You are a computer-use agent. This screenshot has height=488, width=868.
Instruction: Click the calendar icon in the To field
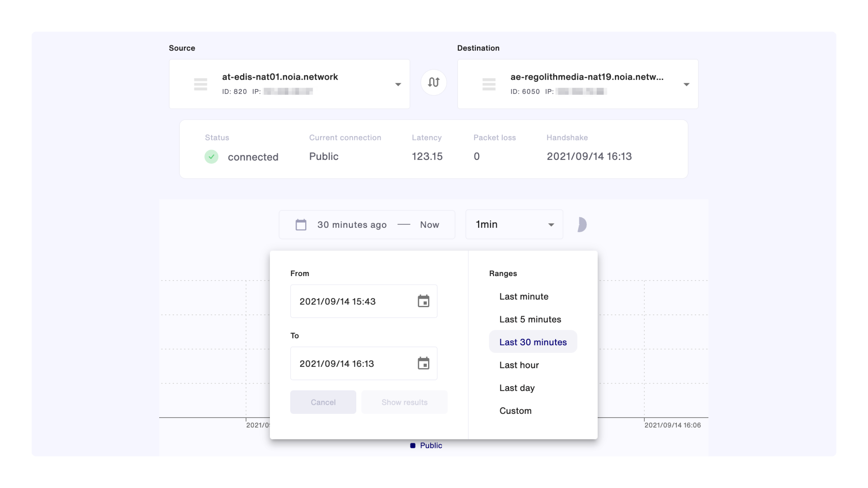click(x=423, y=363)
